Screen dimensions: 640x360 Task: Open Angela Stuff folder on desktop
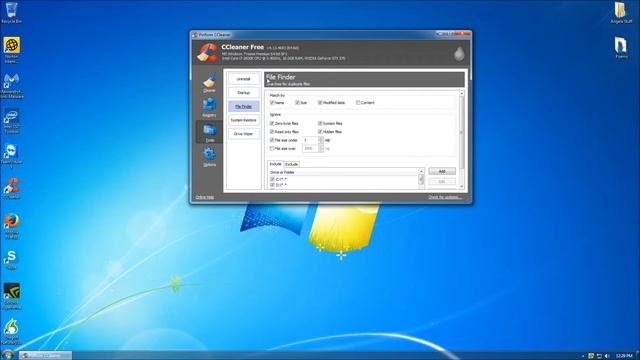tap(621, 12)
